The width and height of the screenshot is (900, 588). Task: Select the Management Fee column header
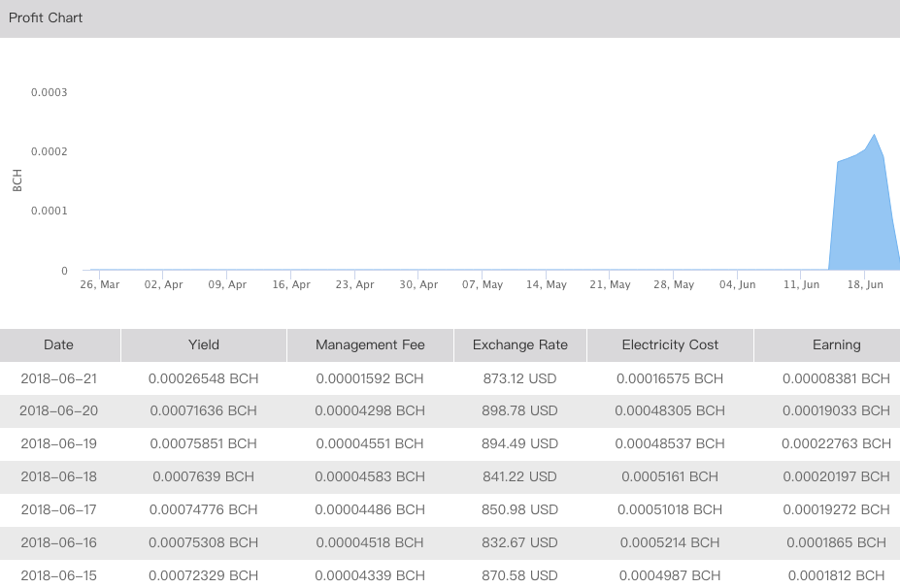pos(370,344)
